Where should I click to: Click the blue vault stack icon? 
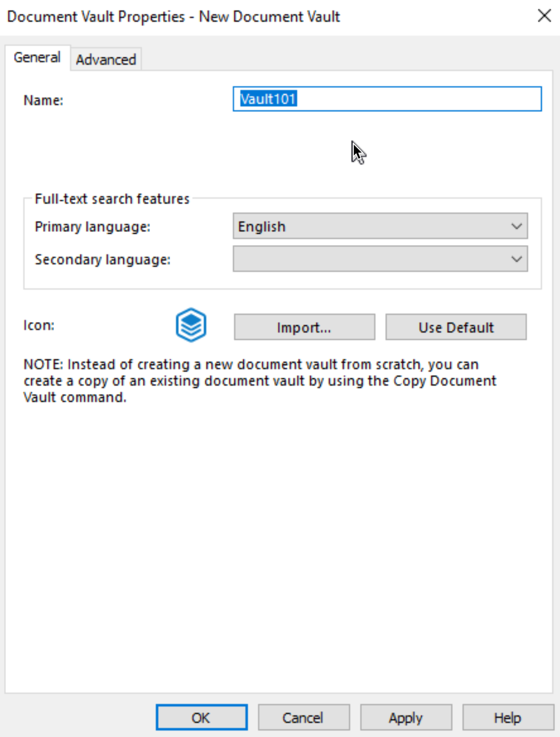[191, 325]
